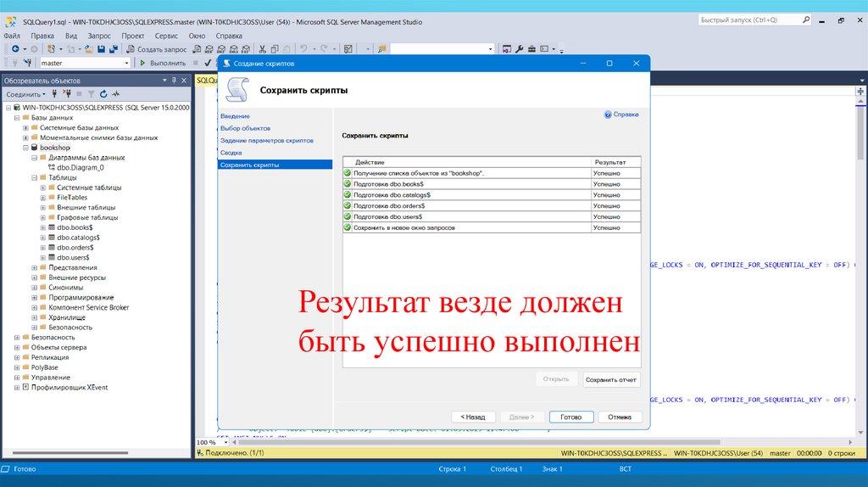Click the New Query 'Создать запрос' button
The width and height of the screenshot is (868, 487).
(156, 49)
